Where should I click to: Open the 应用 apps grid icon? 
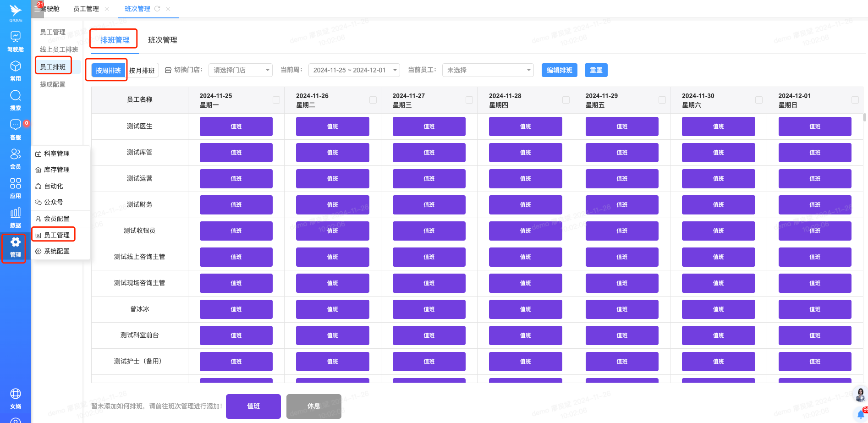16,184
